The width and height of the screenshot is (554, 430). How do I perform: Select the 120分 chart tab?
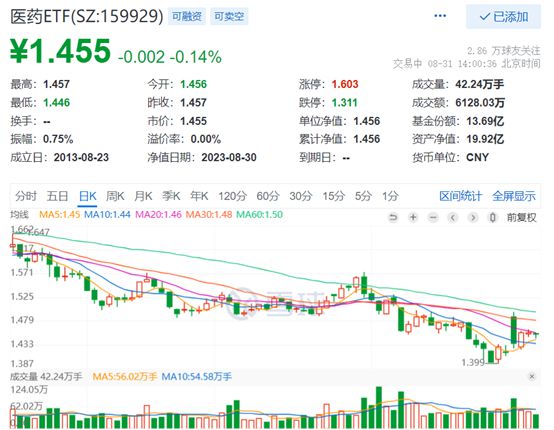pos(232,196)
